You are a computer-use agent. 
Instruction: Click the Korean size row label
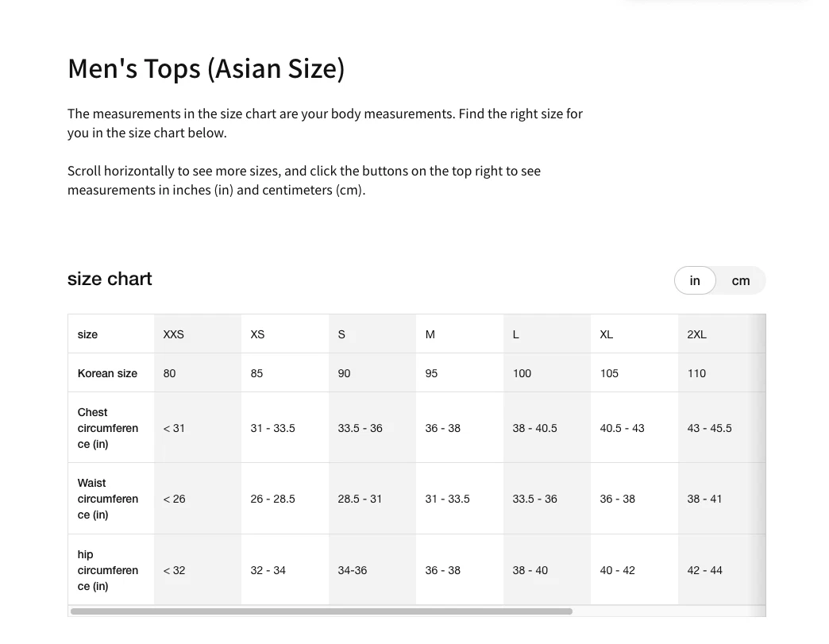click(x=107, y=373)
